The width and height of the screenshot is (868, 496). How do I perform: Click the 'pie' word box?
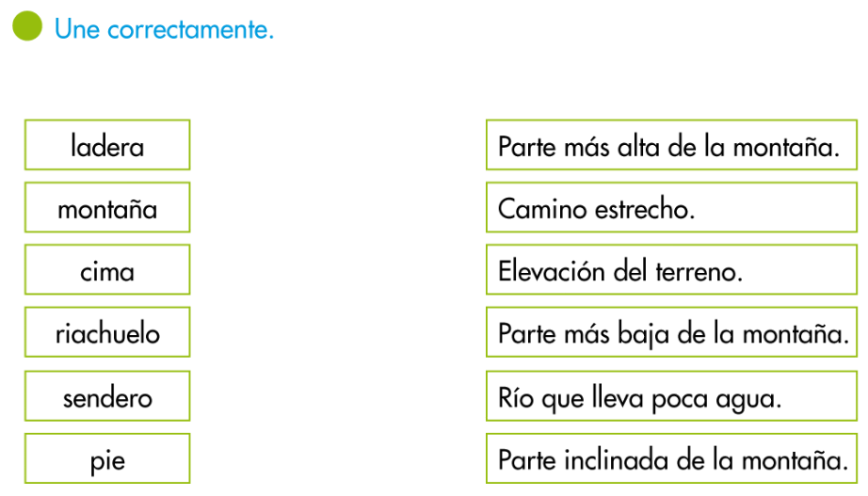pos(107,459)
